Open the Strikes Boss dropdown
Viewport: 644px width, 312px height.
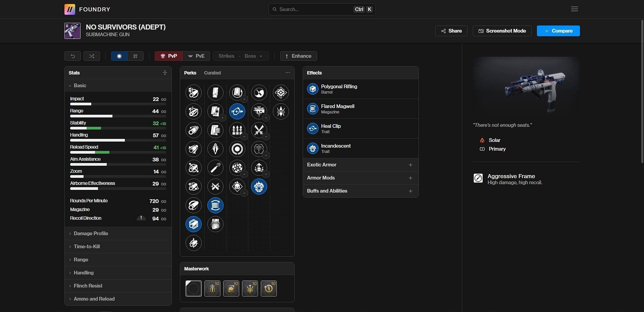point(241,56)
